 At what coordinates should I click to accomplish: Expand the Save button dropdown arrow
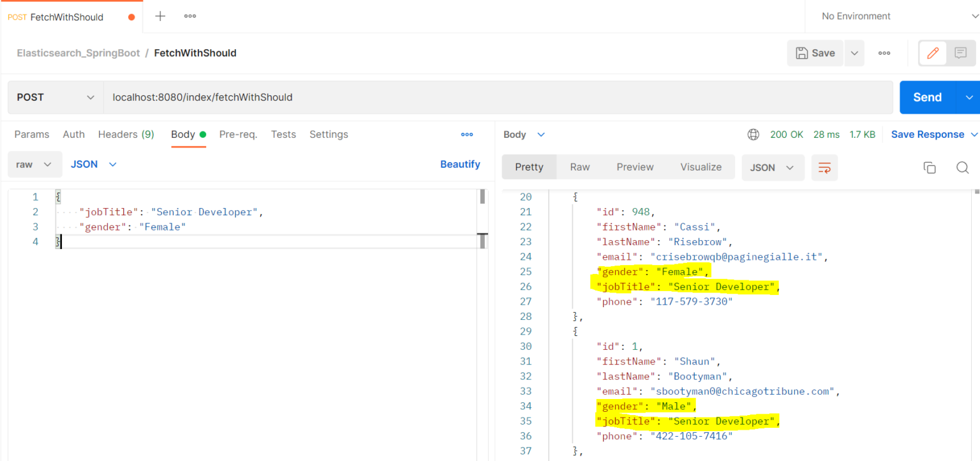854,53
